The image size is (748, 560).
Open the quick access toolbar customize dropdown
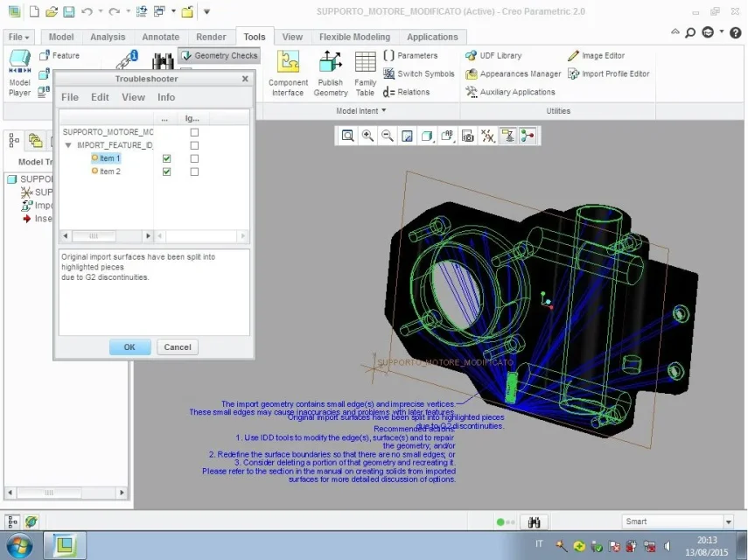206,11
